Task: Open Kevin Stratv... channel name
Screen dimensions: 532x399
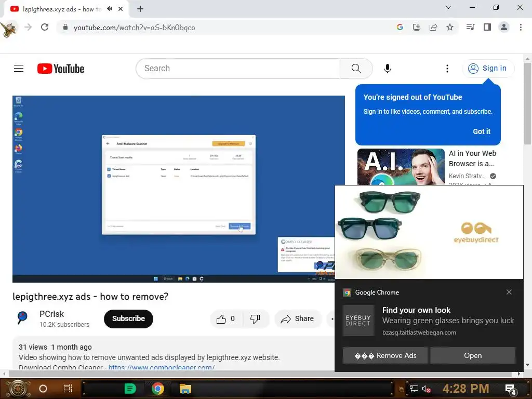Action: [467, 176]
